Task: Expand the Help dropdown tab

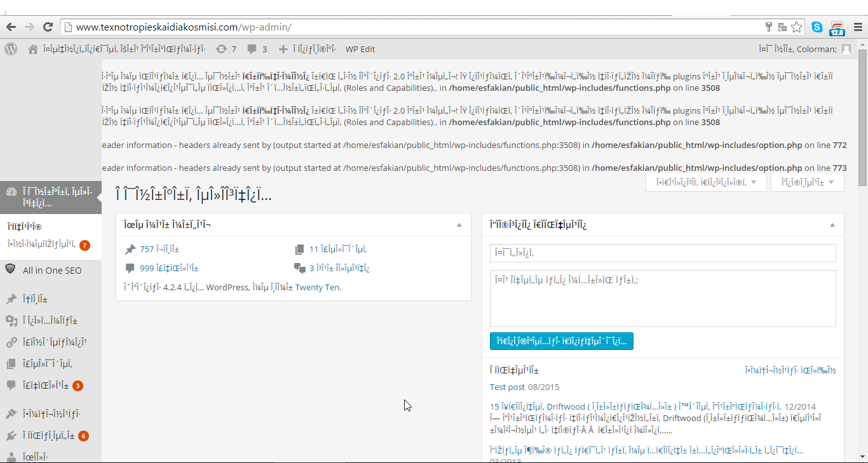Action: point(808,182)
